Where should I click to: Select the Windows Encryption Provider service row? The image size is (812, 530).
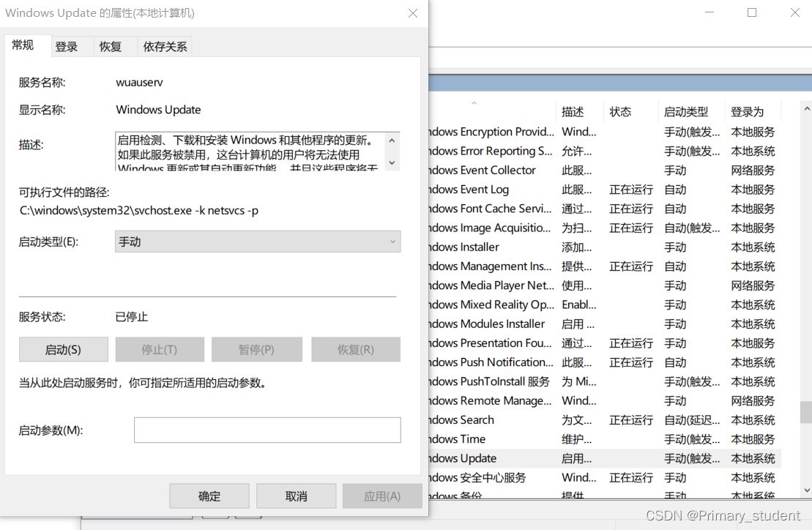[604, 132]
